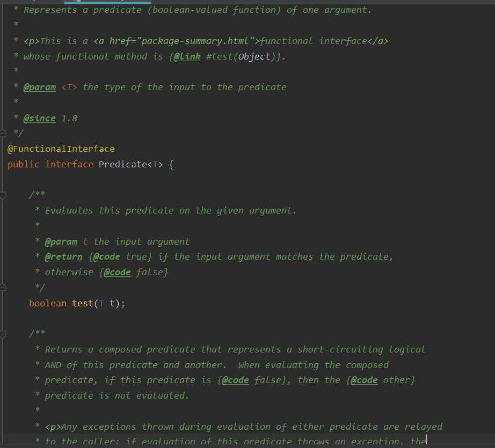Click the interface keyword

69,164
